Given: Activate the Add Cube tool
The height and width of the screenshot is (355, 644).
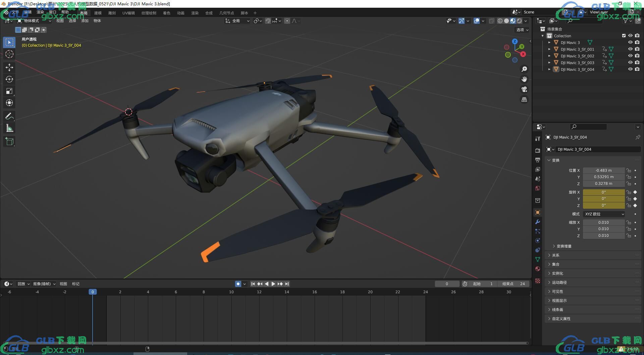Looking at the screenshot, I should click(9, 142).
